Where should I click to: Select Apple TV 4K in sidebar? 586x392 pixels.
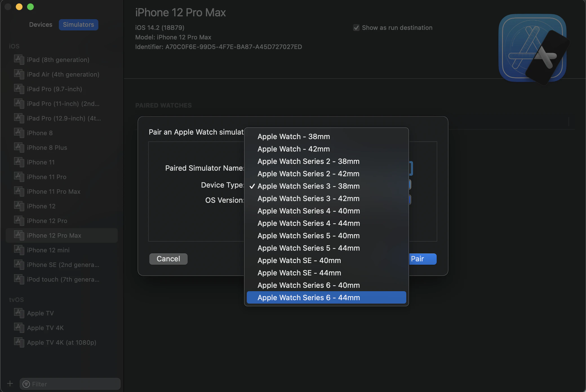point(62,328)
